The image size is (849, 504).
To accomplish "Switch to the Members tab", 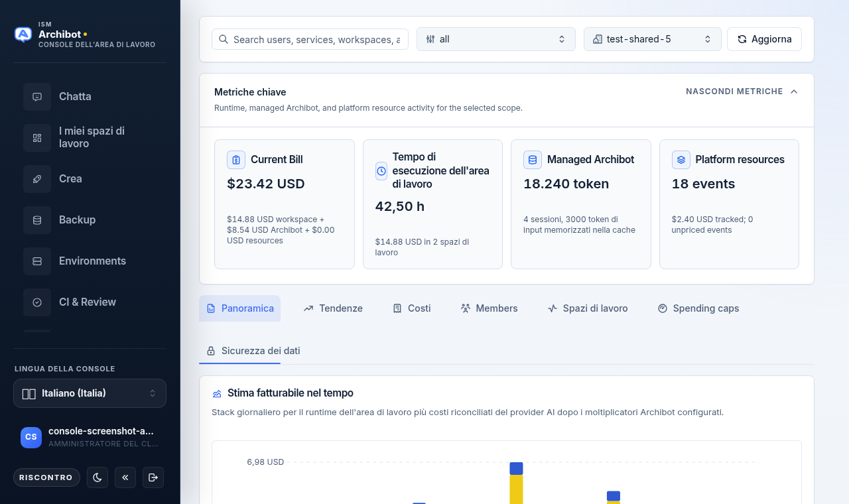I will 489,308.
